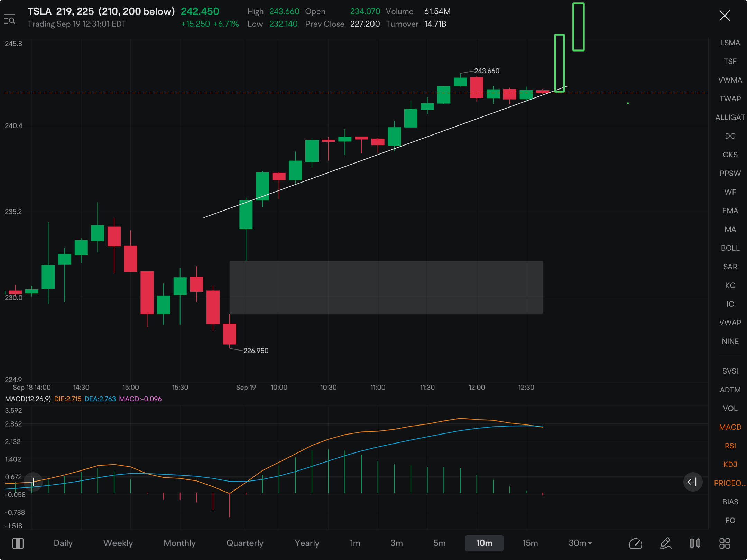The image size is (747, 560).
Task: Open the candlestick chart style icon
Action: pos(695,543)
